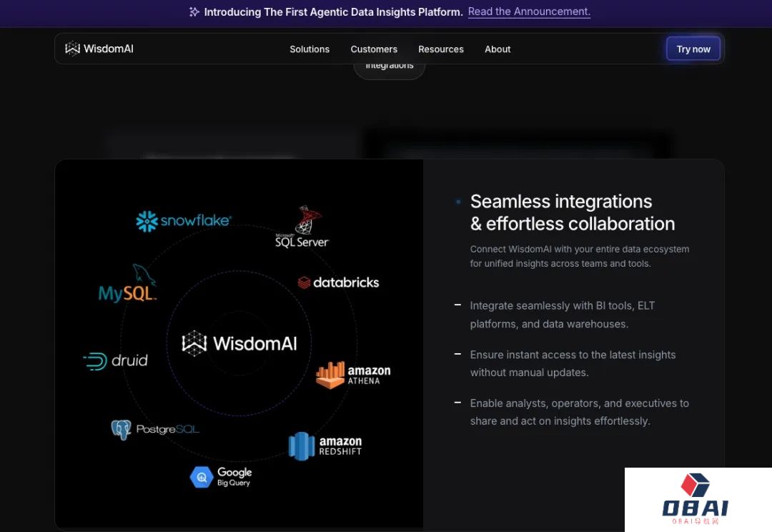The image size is (772, 532).
Task: Click the Snowflake integration logo
Action: [184, 221]
